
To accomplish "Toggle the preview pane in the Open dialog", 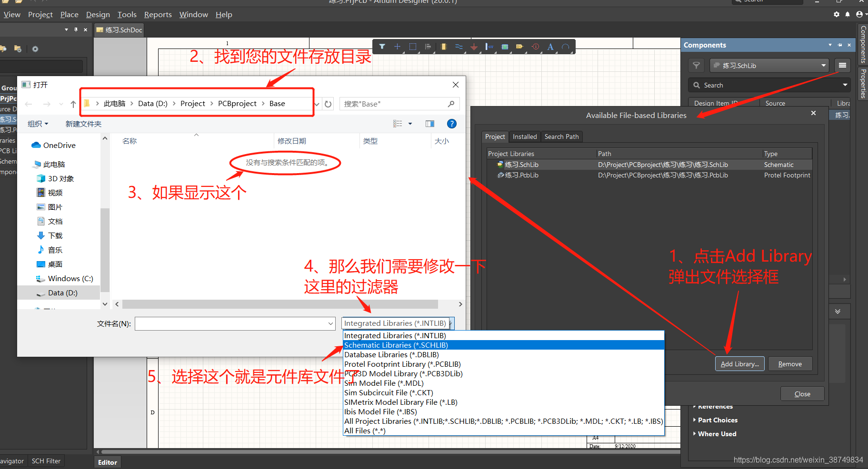I will (x=430, y=124).
